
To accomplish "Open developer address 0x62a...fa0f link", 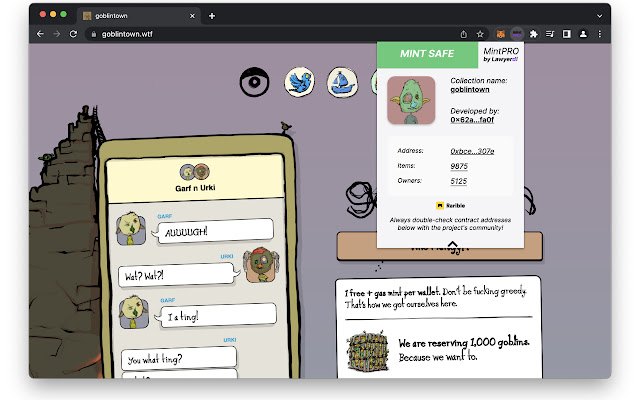I will (x=472, y=120).
